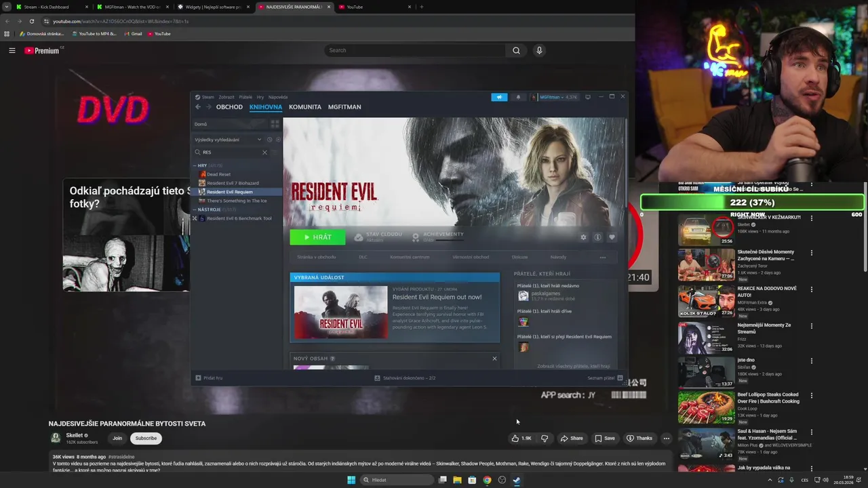Like the YouTube video
This screenshot has width=868, height=488.
tap(521, 439)
